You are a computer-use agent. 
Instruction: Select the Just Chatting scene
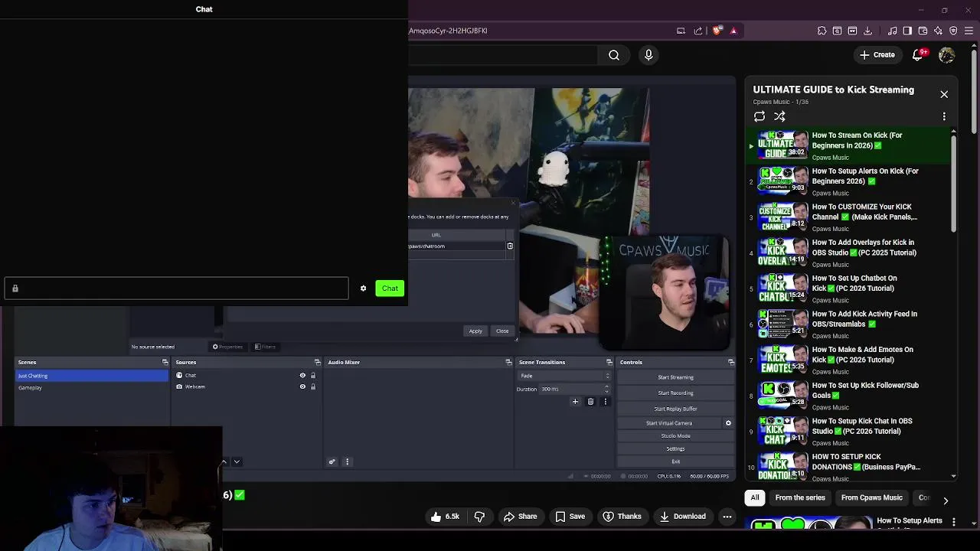(92, 376)
